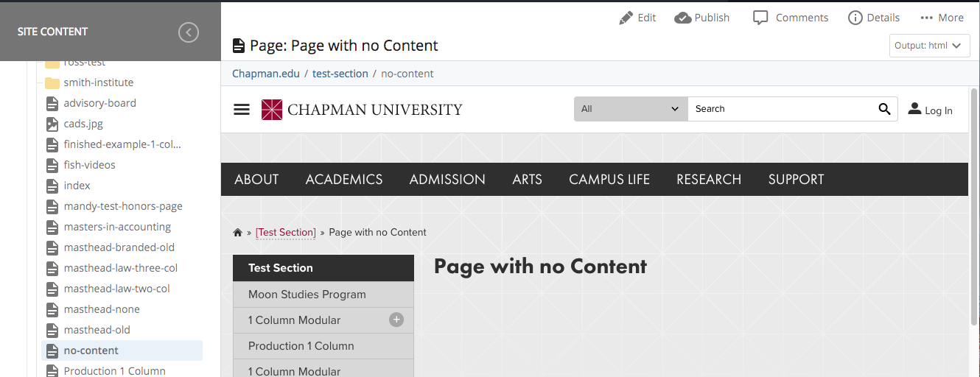Click the Publish cloud icon
This screenshot has height=377, width=980.
(x=682, y=18)
